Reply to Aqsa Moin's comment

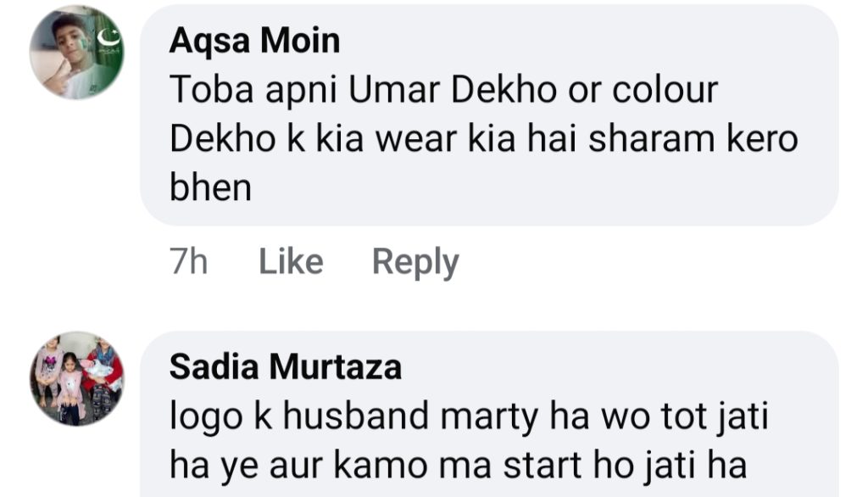(415, 262)
